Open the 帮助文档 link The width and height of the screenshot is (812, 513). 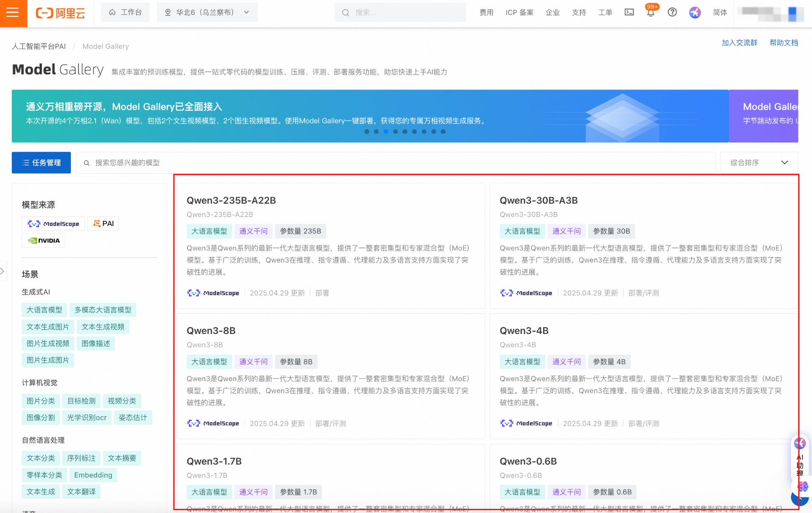pos(783,43)
